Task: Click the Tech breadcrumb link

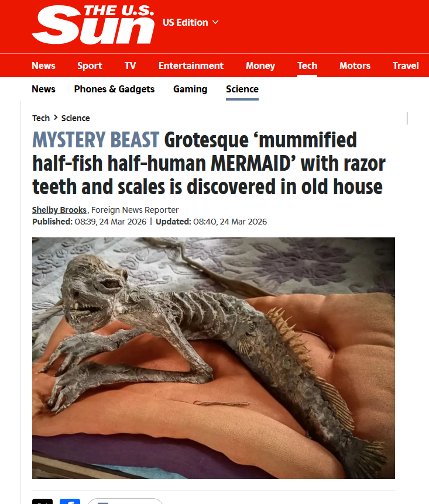Action: point(41,118)
